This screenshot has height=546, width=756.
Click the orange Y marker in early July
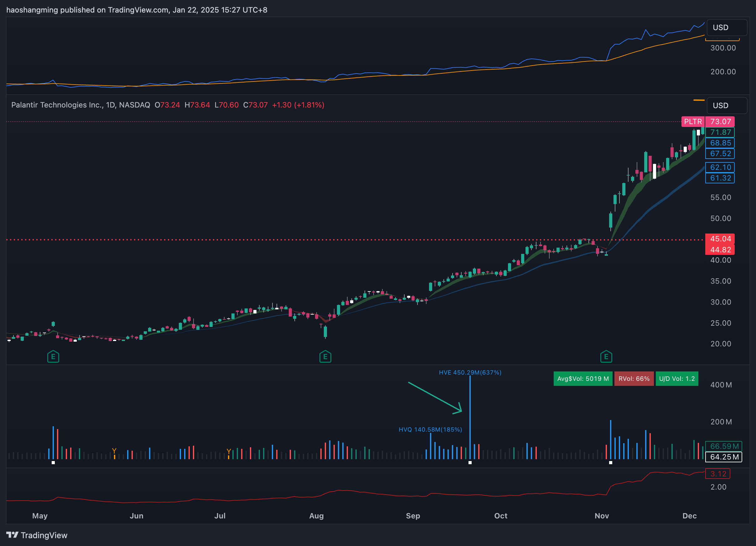229,452
